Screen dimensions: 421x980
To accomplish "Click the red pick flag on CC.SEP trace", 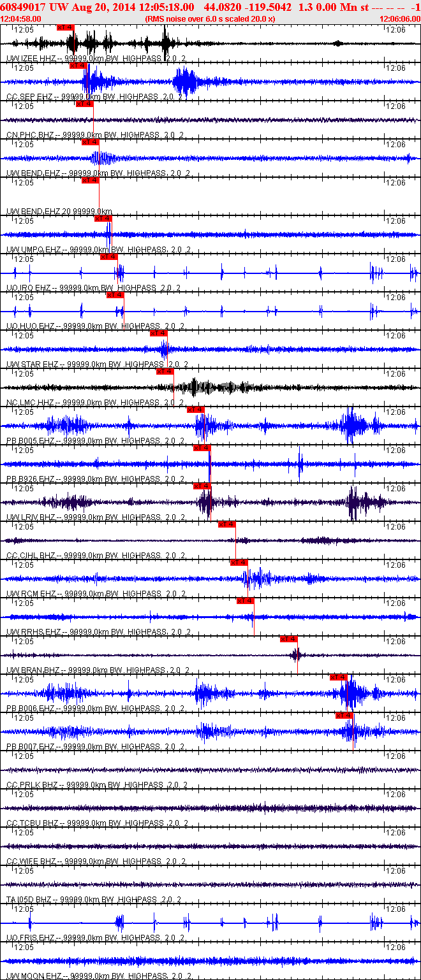I will tap(78, 66).
